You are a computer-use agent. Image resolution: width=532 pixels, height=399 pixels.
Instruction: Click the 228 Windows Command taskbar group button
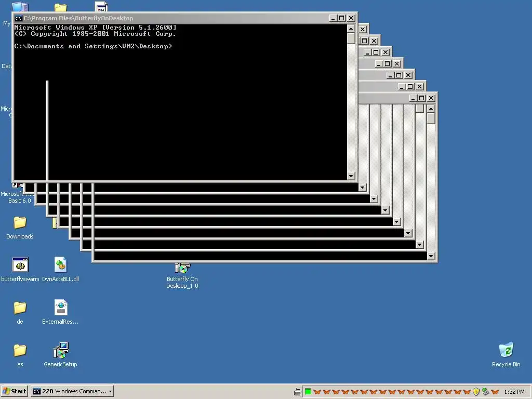coord(72,391)
